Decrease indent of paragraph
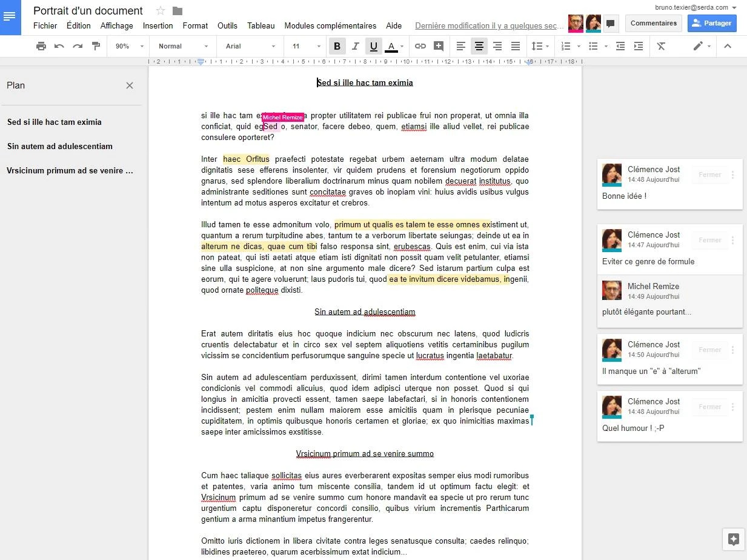747x560 pixels. pyautogui.click(x=620, y=46)
